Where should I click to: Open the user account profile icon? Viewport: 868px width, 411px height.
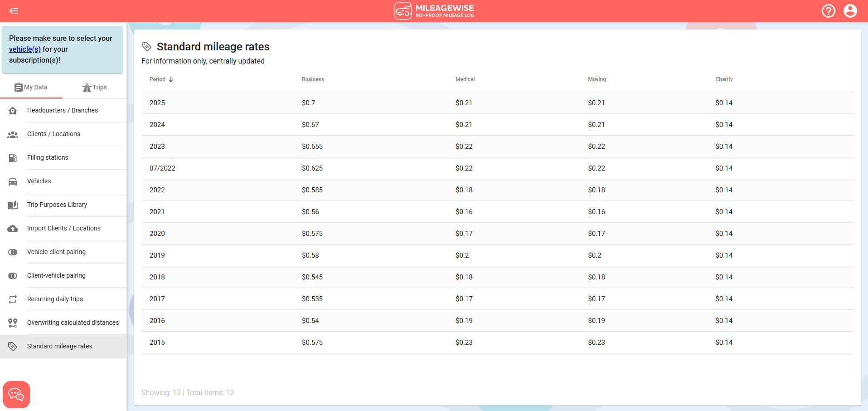tap(850, 11)
